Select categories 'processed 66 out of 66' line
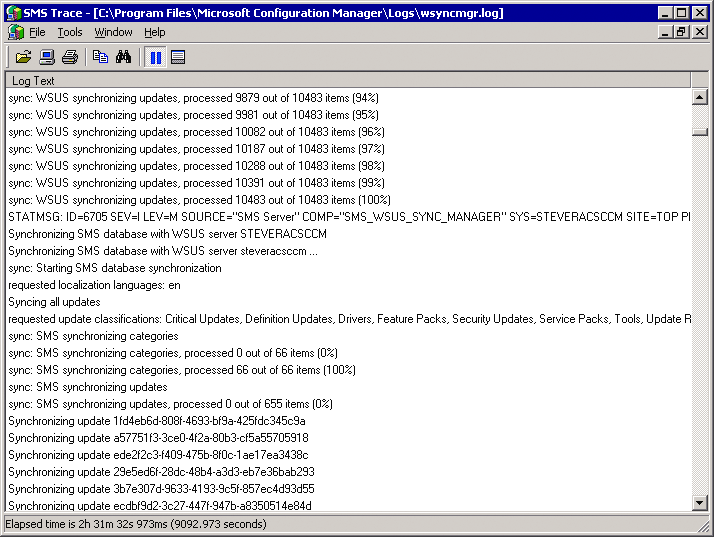 pos(348,370)
